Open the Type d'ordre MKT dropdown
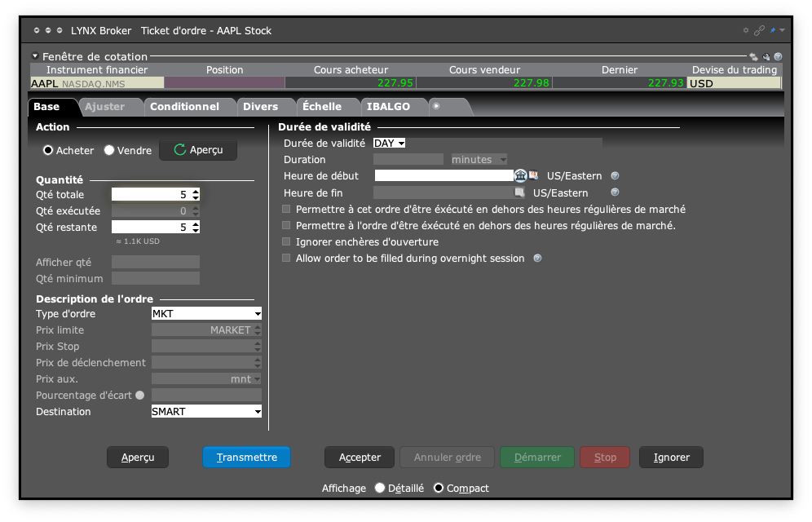The width and height of the screenshot is (812, 522). 206,313
